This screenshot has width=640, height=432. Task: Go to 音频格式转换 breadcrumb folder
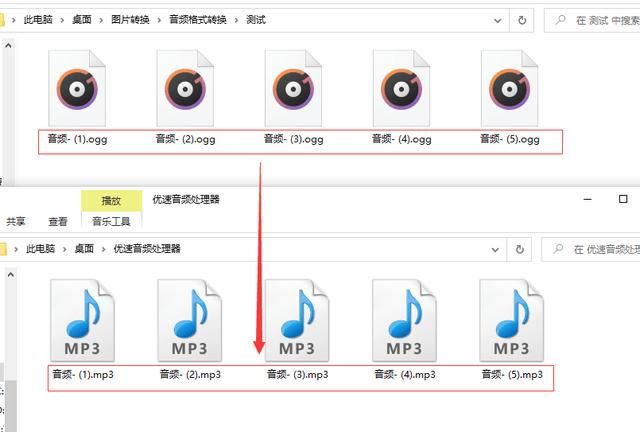coord(198,20)
